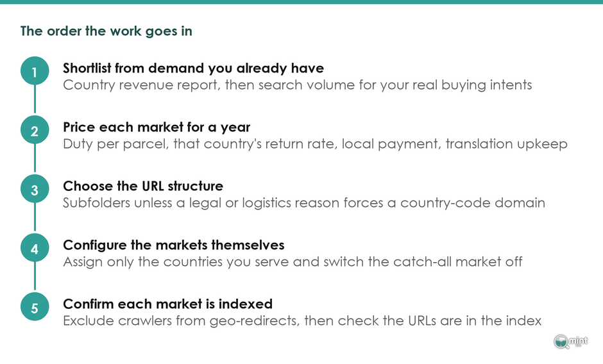The width and height of the screenshot is (603, 364).
Task: Click the 'Exclude crawlers from geo-redirects' description text
Action: tap(302, 321)
